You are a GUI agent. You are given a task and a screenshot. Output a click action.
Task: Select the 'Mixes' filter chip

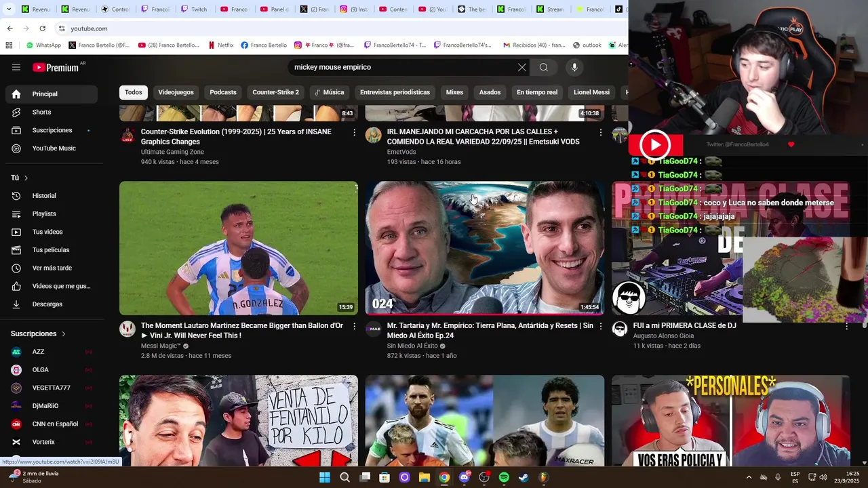tap(454, 92)
